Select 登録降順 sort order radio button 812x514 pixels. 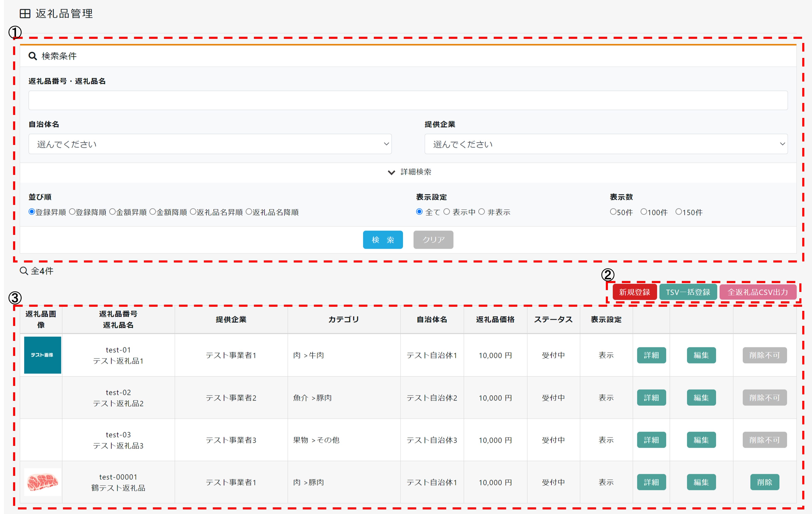coord(72,212)
